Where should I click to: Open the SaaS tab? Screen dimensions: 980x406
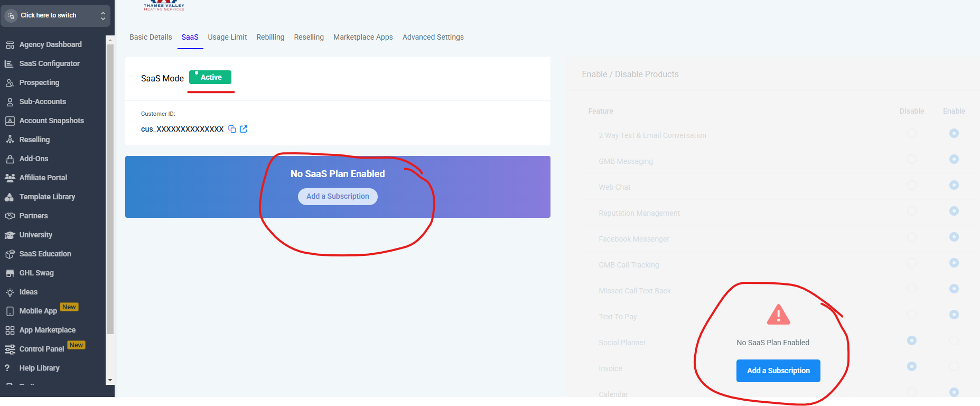(190, 37)
